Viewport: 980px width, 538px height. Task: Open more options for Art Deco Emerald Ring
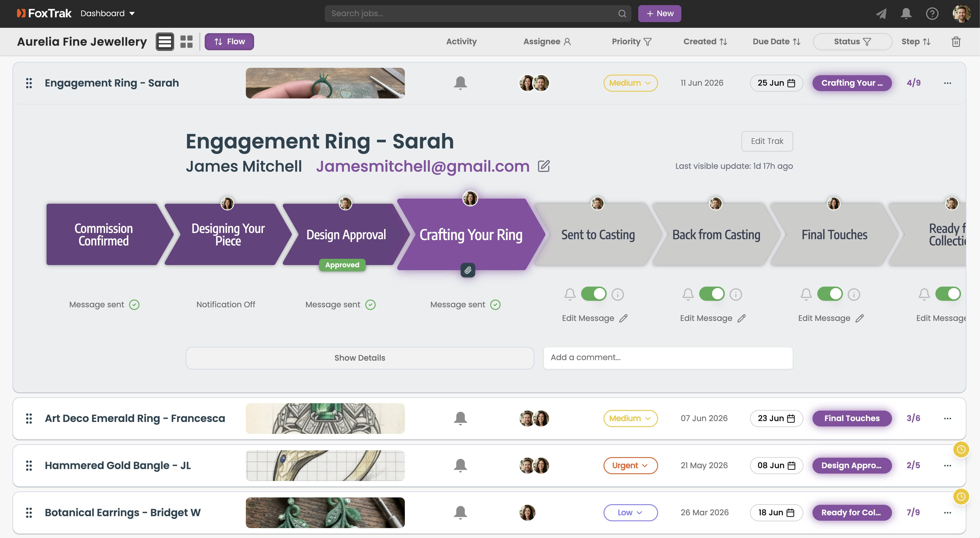point(948,418)
